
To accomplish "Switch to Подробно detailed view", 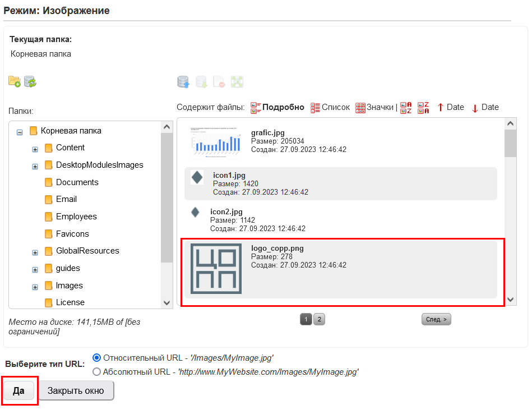I will 277,108.
